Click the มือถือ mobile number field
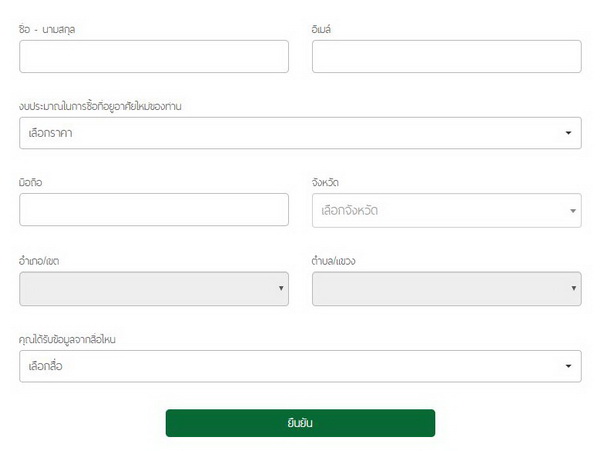Viewport: 600px width, 451px height. [153, 210]
